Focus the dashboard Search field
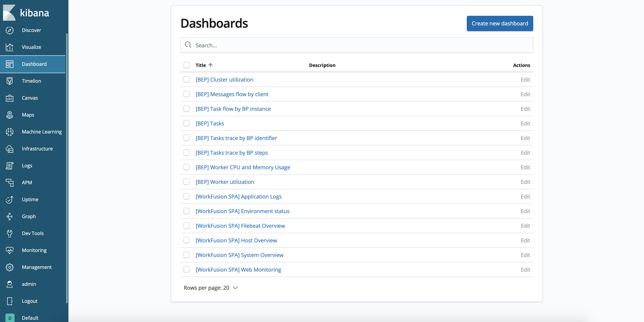Image resolution: width=644 pixels, height=322 pixels. 356,45
